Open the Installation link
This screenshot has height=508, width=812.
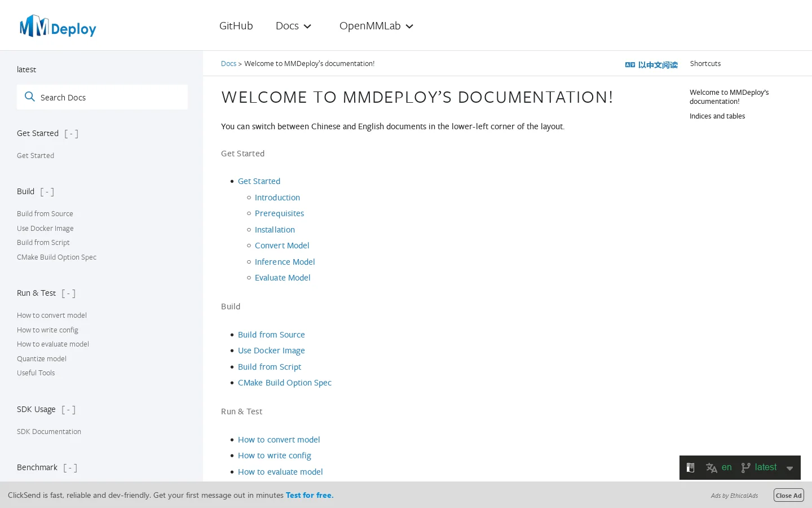[275, 230]
